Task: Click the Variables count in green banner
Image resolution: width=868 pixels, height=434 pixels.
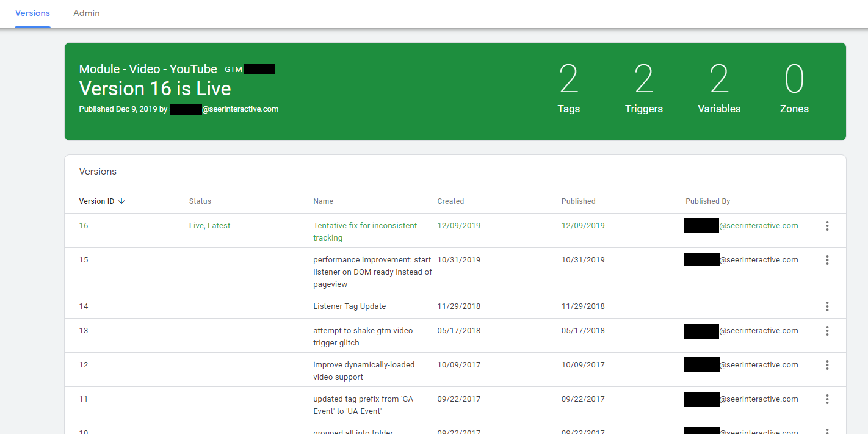Action: [x=719, y=90]
